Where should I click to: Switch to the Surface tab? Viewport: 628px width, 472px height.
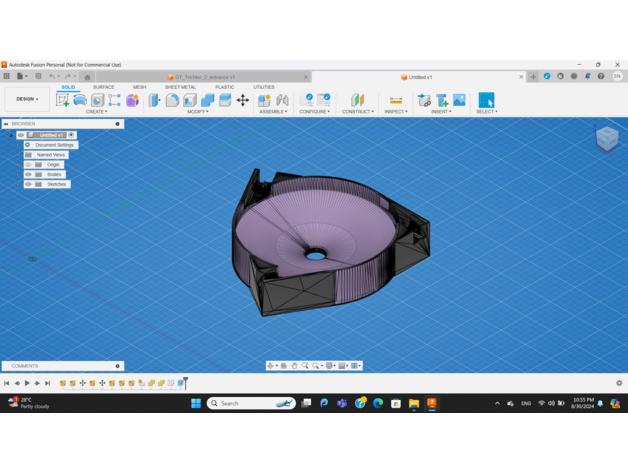tap(104, 87)
